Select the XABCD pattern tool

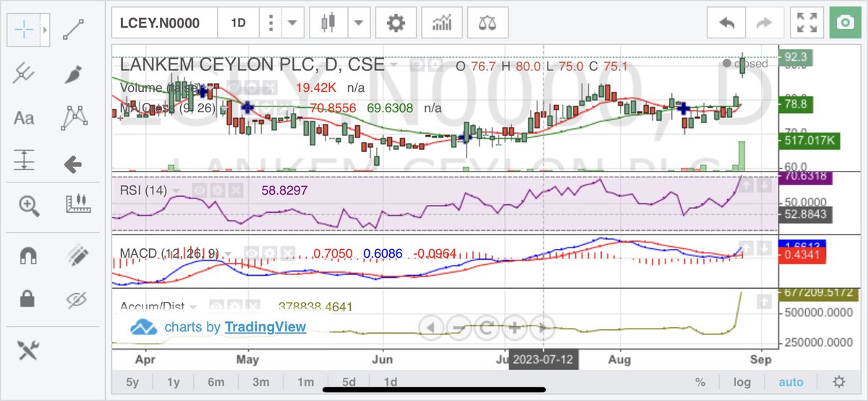tap(73, 117)
